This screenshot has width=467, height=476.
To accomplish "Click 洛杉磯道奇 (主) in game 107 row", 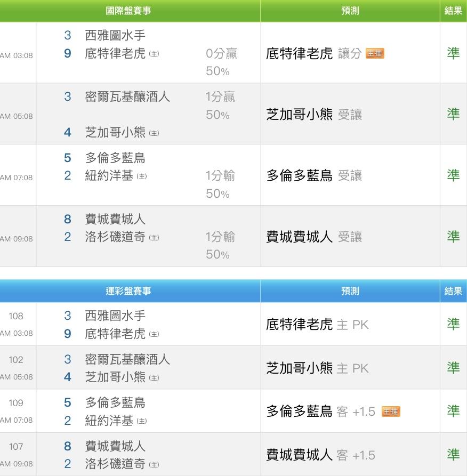I will [122, 464].
